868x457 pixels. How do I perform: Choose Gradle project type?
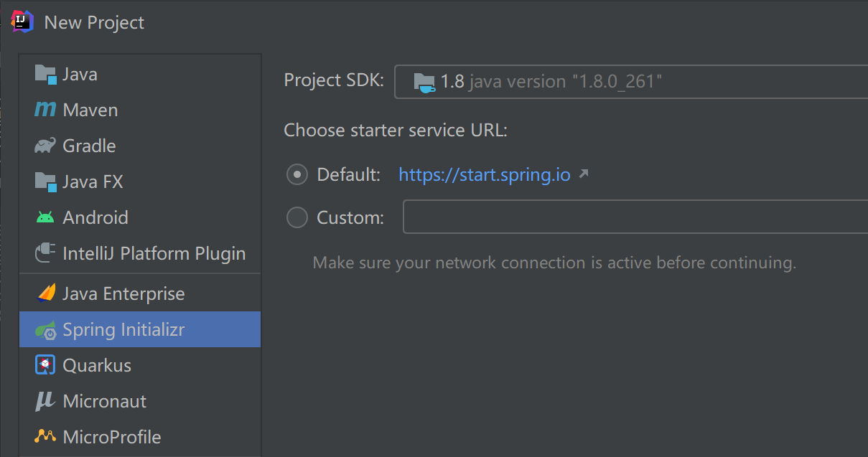[x=140, y=146]
